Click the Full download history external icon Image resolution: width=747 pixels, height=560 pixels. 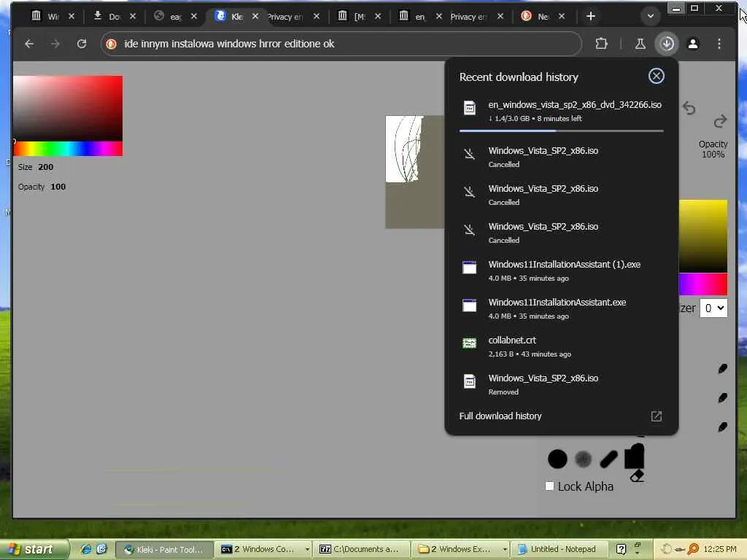coord(656,416)
